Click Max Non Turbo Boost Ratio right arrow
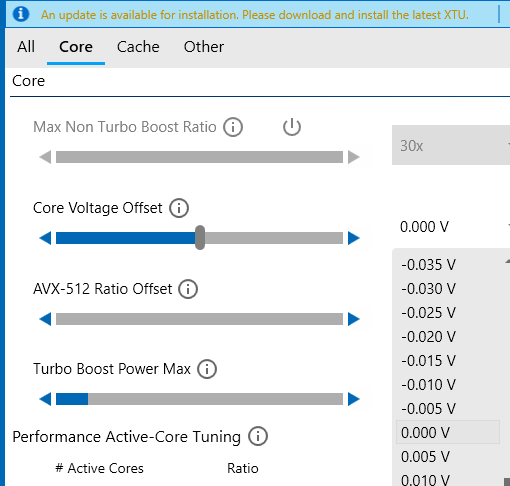 click(x=354, y=157)
